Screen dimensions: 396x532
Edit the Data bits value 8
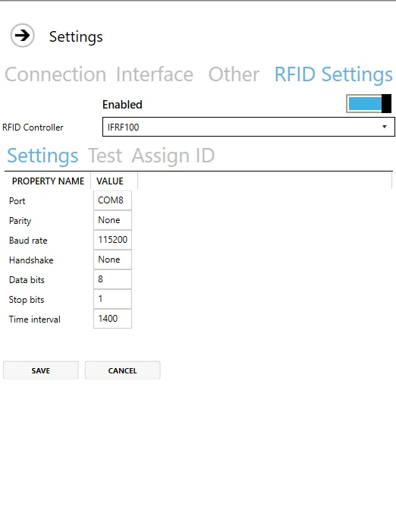pos(112,279)
